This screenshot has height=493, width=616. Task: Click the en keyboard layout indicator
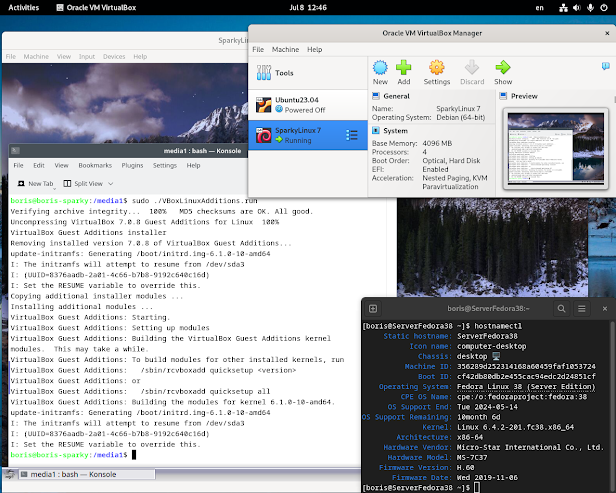(x=540, y=7)
